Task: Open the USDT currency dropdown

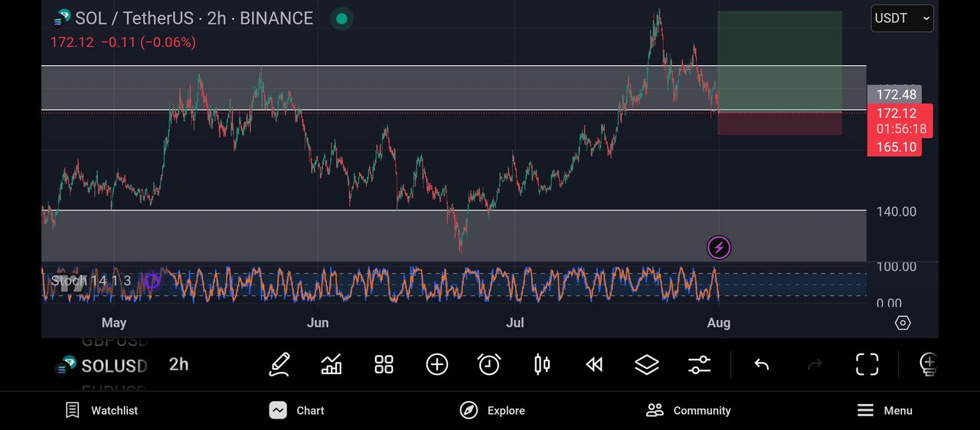Action: (x=903, y=18)
